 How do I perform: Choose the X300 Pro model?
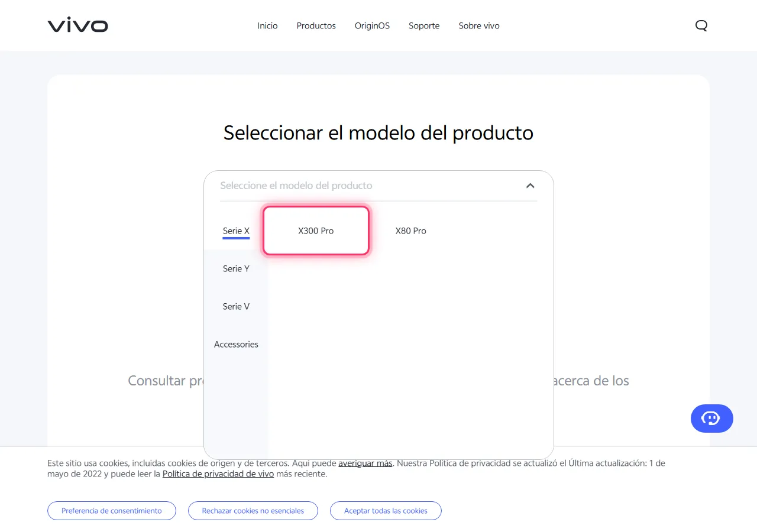(x=316, y=231)
